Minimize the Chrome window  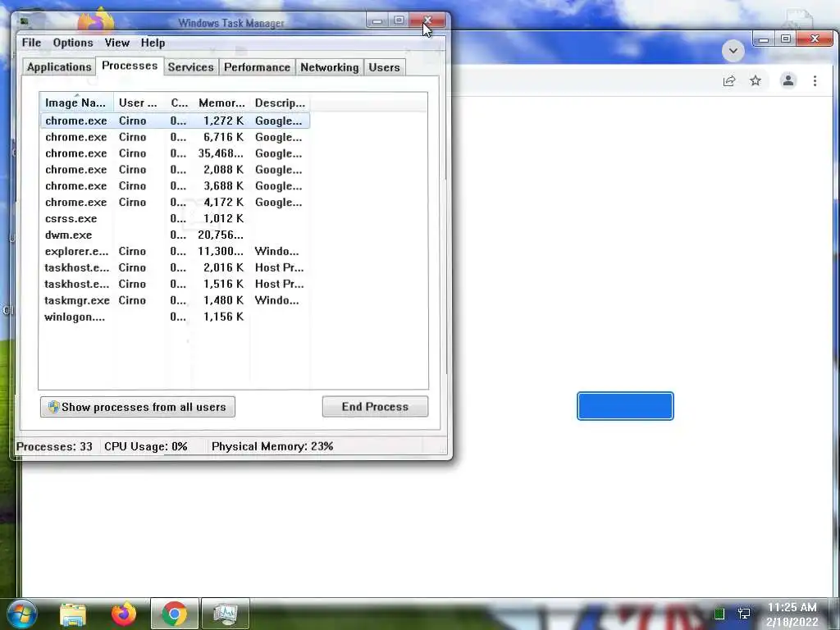[764, 39]
